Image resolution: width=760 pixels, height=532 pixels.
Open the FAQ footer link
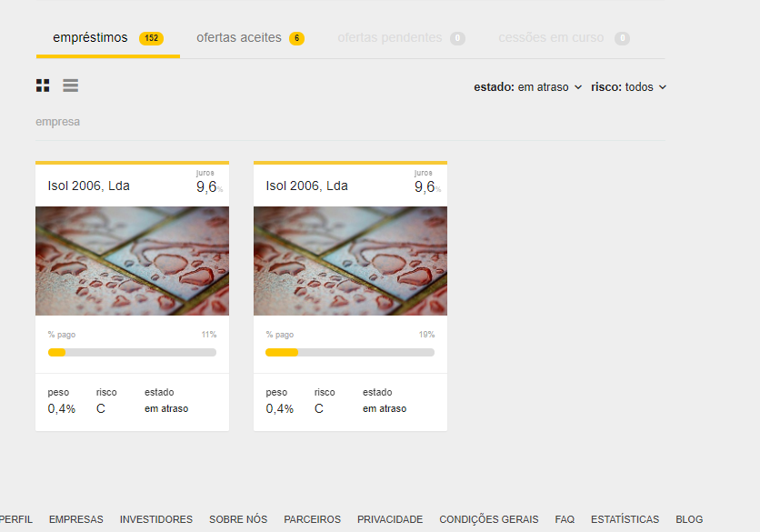(565, 519)
